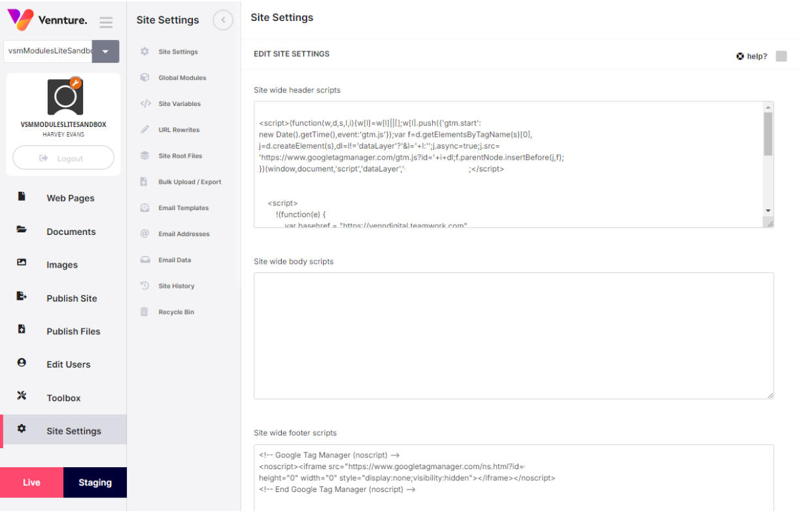Image resolution: width=812 pixels, height=513 pixels.
Task: Click the Site Settings gear icon in main sidebar
Action: 22,429
